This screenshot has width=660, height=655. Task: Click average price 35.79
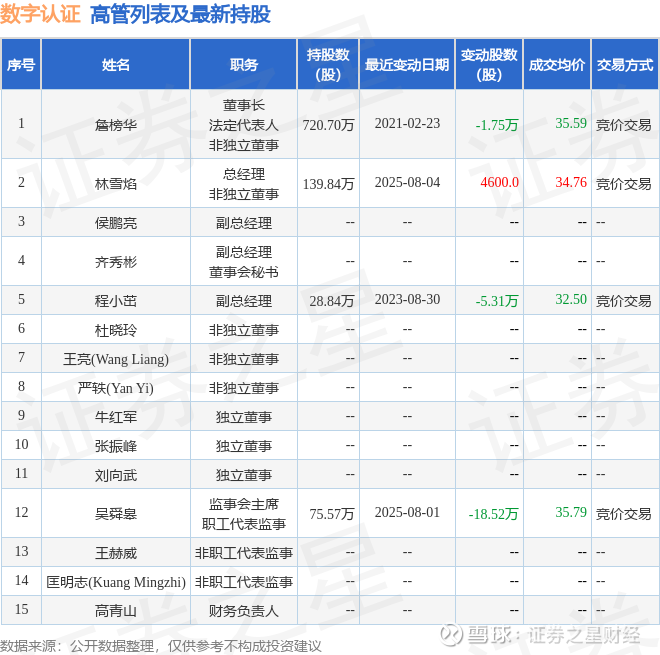tap(571, 512)
